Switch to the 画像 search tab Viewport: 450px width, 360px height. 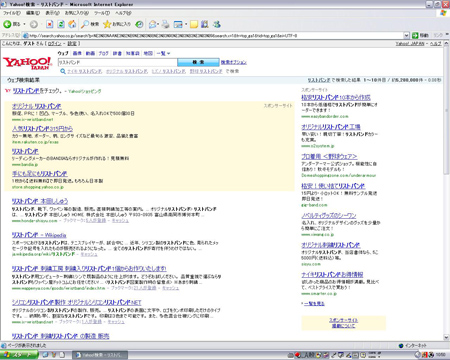[x=77, y=53]
